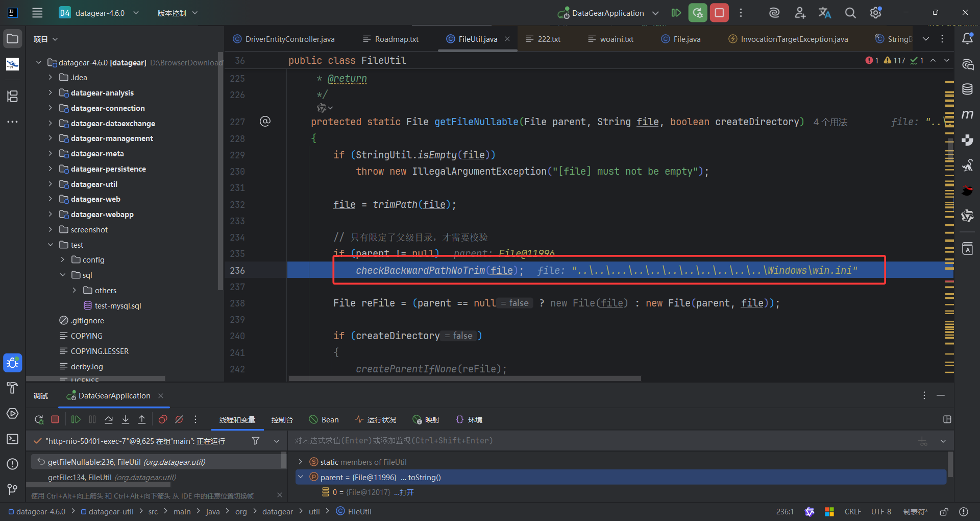Toggle Mute Breakpoints in debug toolbar

click(179, 420)
